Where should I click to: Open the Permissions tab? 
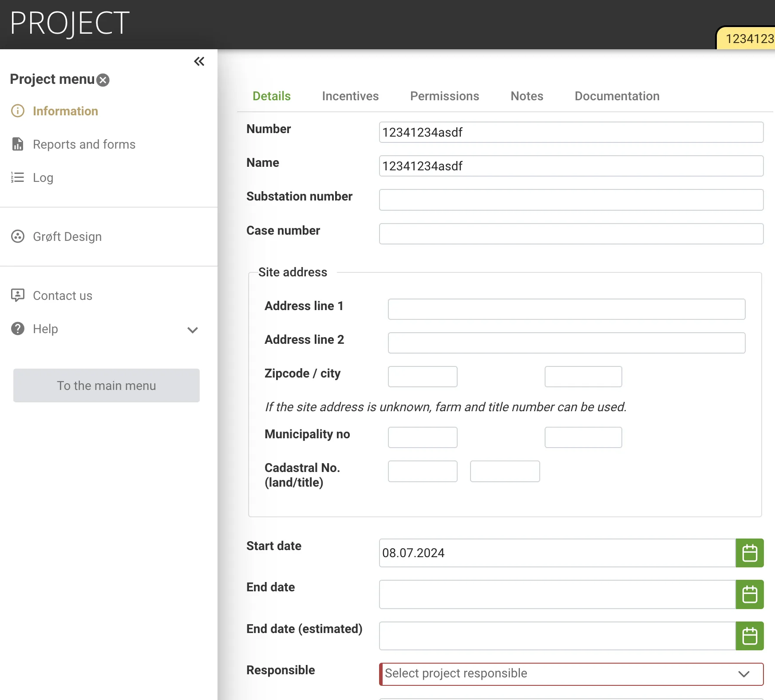point(444,96)
